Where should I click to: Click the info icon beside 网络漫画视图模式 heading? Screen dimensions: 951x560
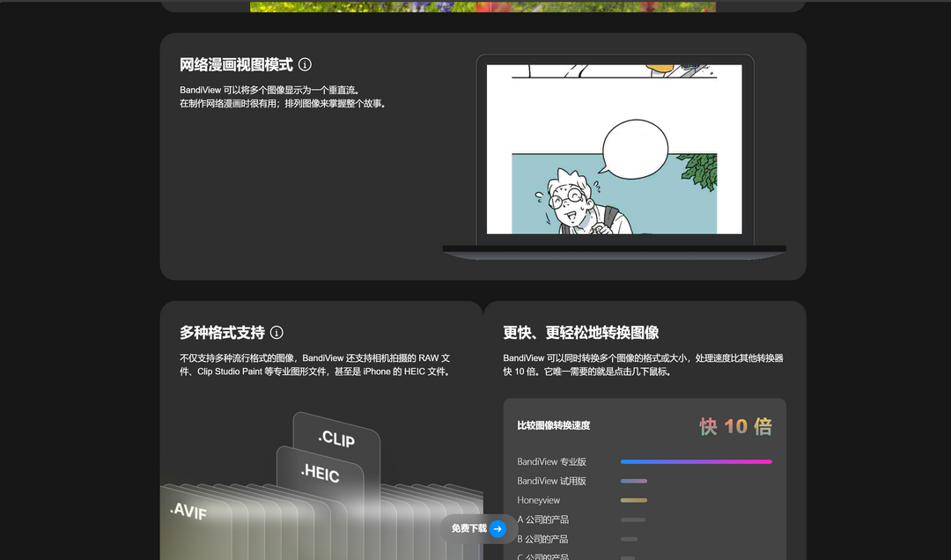point(306,64)
